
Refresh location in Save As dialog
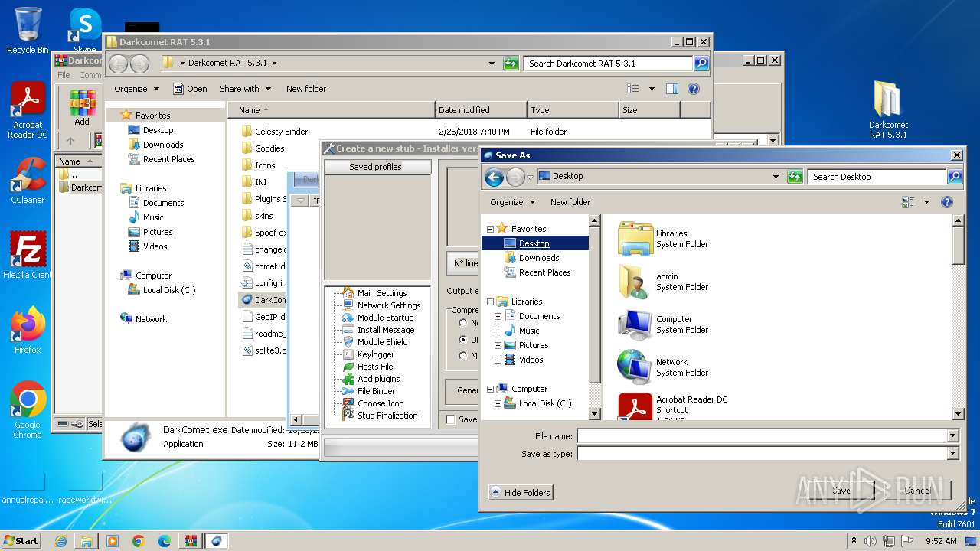pos(795,177)
